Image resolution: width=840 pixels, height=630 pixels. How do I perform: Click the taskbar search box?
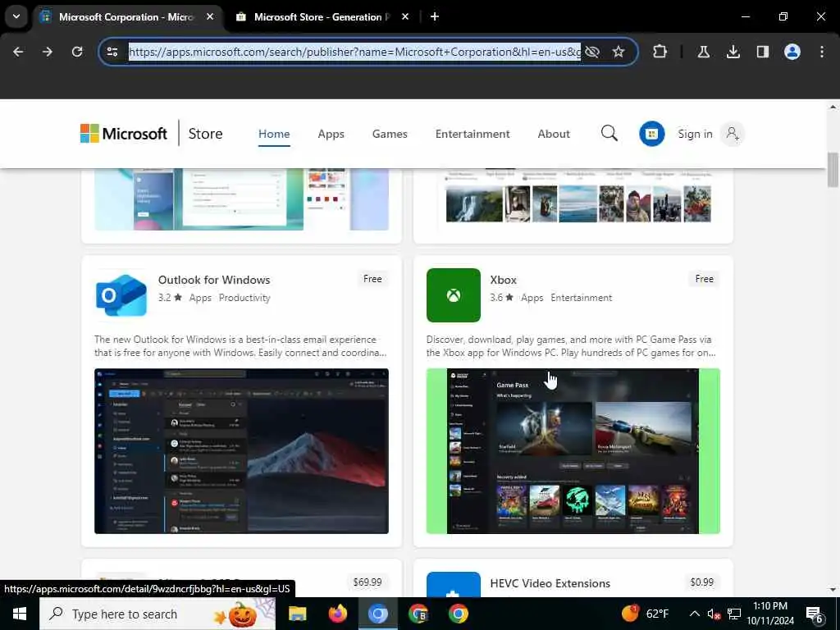[157, 614]
